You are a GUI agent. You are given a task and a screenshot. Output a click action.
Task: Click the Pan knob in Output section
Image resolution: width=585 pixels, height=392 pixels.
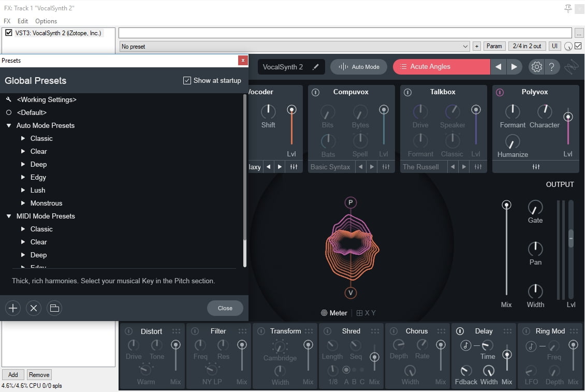tap(535, 249)
